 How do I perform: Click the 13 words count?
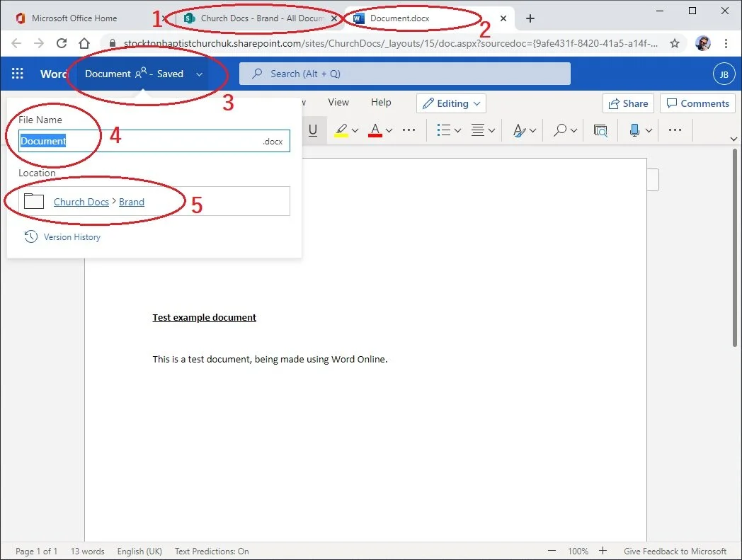[87, 551]
